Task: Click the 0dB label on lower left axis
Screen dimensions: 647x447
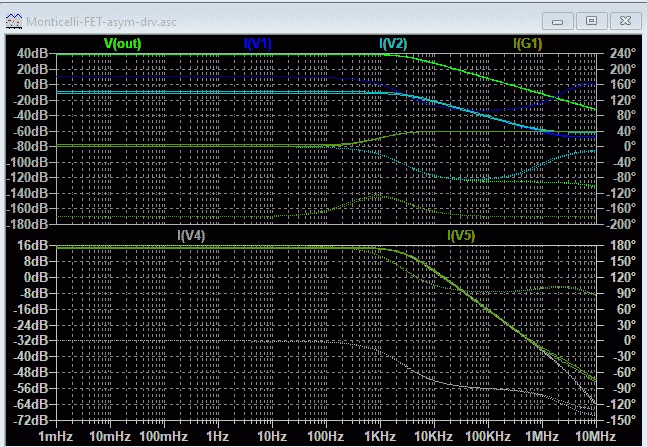Action: [36, 277]
